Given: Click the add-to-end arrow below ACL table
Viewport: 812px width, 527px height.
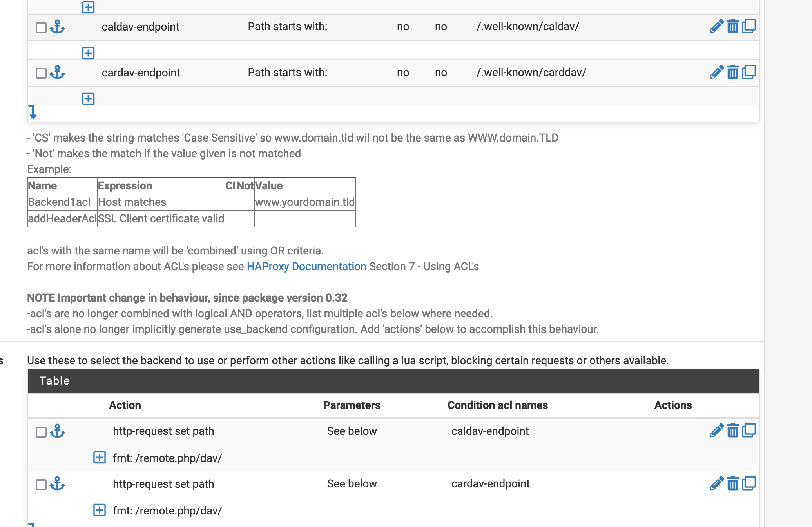Looking at the screenshot, I should coord(33,112).
